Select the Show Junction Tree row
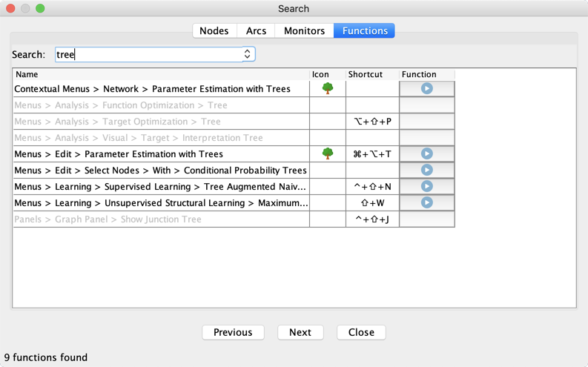The image size is (588, 367). click(234, 219)
